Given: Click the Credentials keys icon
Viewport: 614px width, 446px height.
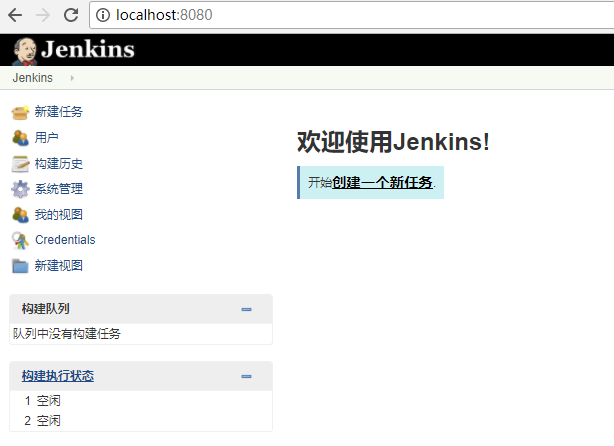Looking at the screenshot, I should click(20, 240).
